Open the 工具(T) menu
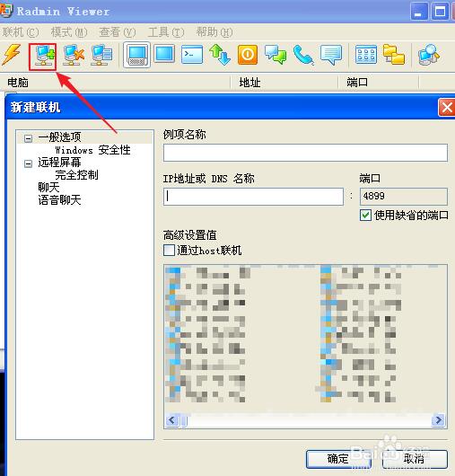455x476 pixels. coord(166,32)
